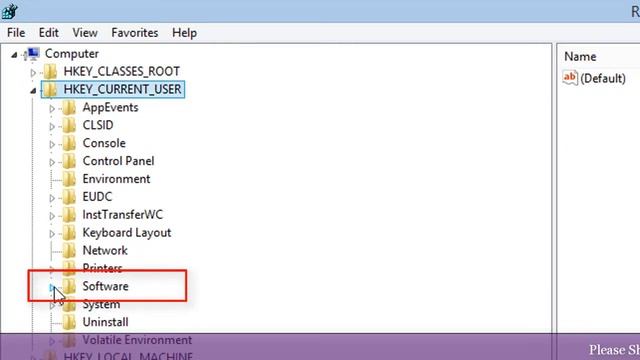Click the AppEvents folder icon
The image size is (640, 360).
coord(69,108)
